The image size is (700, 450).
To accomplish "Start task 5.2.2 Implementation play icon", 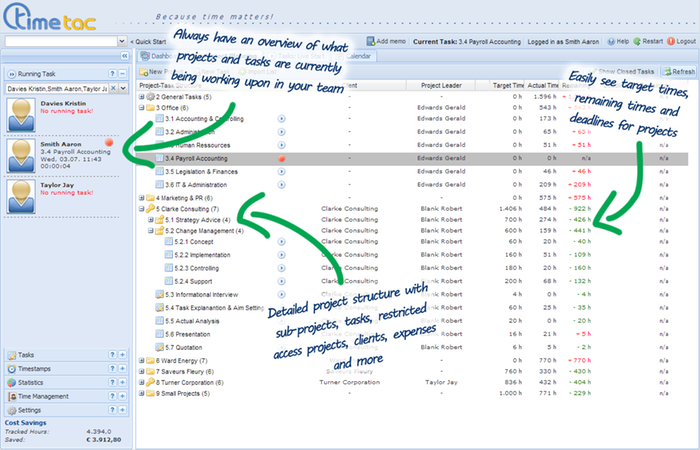I will (281, 255).
